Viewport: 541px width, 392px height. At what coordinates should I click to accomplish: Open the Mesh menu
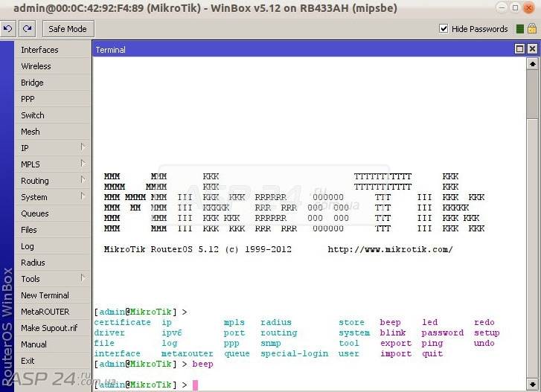(53, 132)
